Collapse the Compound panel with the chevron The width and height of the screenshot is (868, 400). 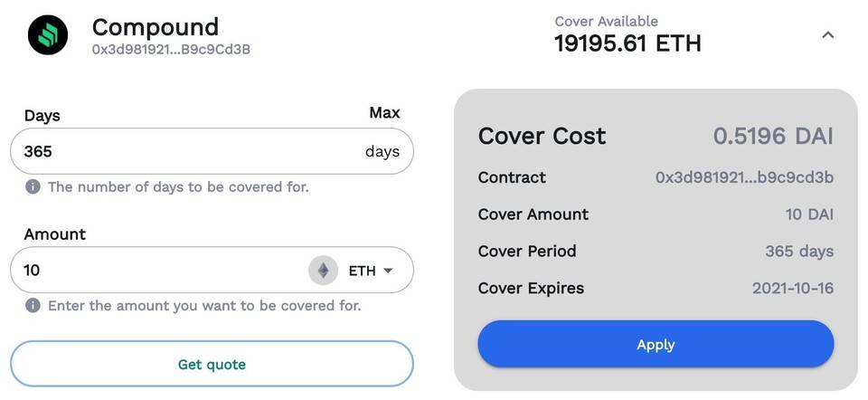point(827,35)
